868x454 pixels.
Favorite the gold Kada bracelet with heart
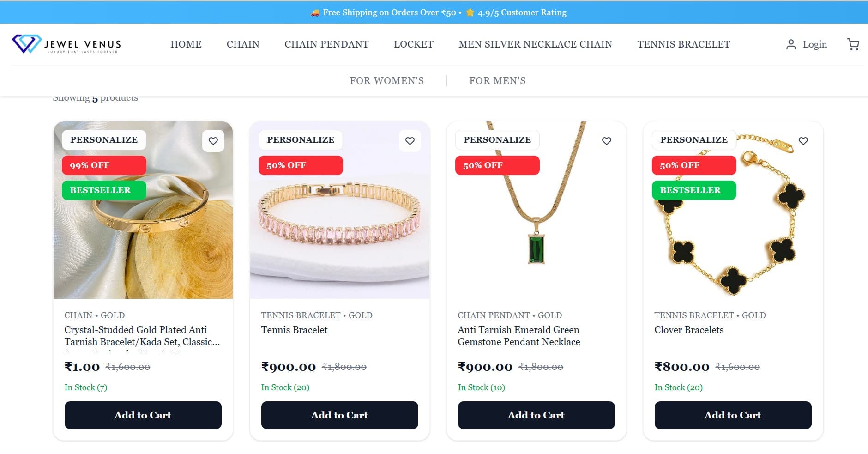tap(213, 141)
